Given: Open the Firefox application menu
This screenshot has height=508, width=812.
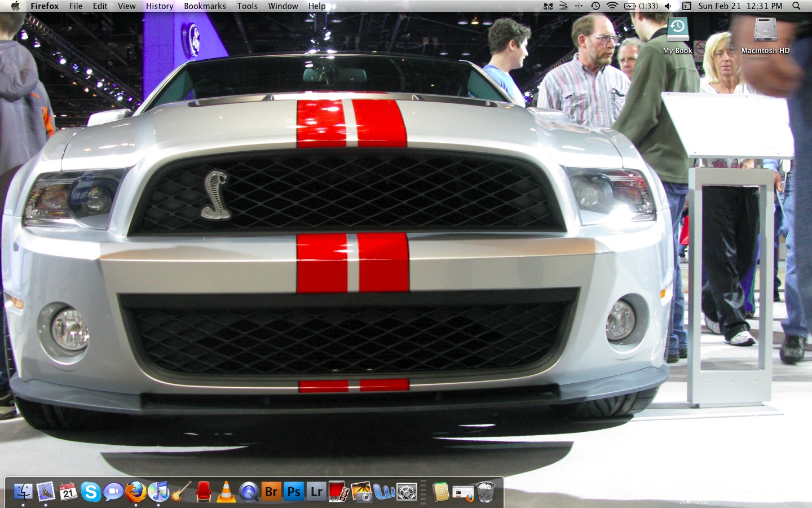Looking at the screenshot, I should pos(45,6).
